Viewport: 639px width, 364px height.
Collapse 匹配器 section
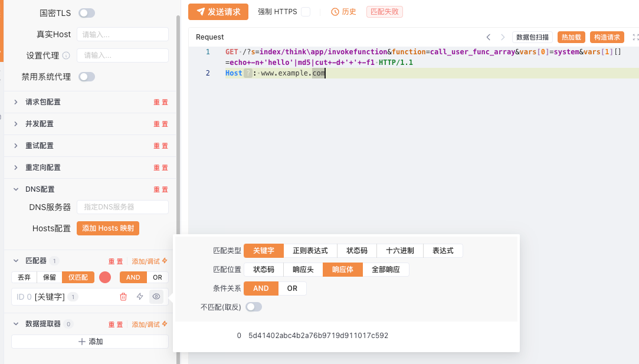(x=16, y=261)
